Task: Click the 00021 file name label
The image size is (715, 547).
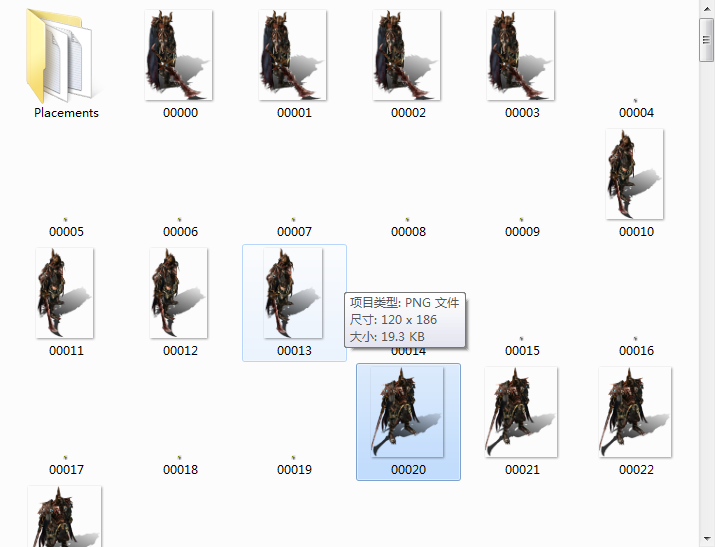Action: point(522,470)
